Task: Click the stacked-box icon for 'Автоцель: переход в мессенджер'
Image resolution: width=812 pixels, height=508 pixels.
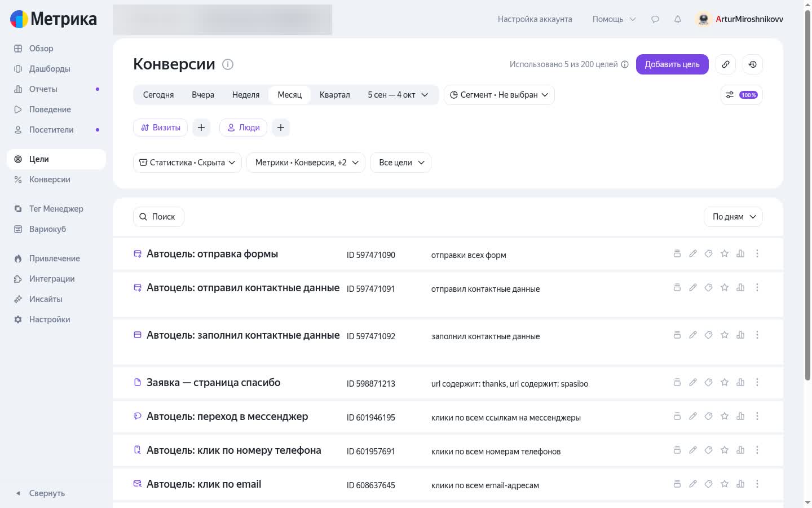Action: point(677,417)
